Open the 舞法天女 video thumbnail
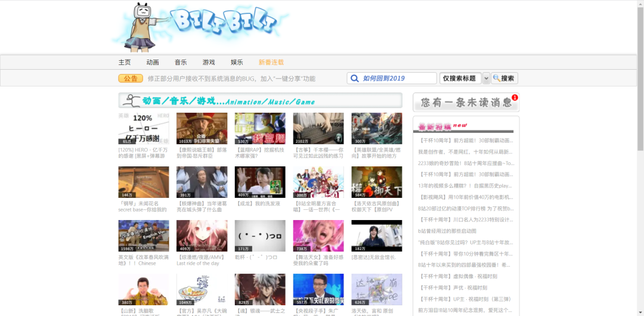The width and height of the screenshot is (644, 316). 318,236
